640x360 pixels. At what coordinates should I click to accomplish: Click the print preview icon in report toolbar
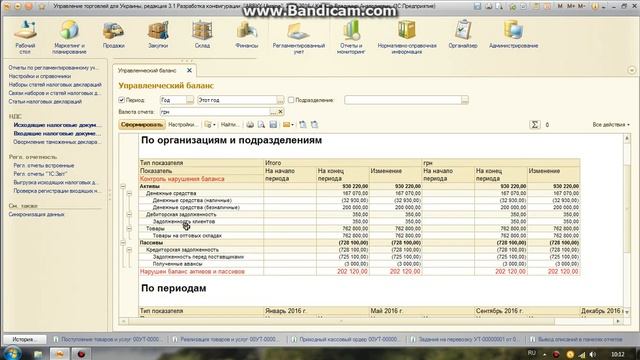click(261, 124)
